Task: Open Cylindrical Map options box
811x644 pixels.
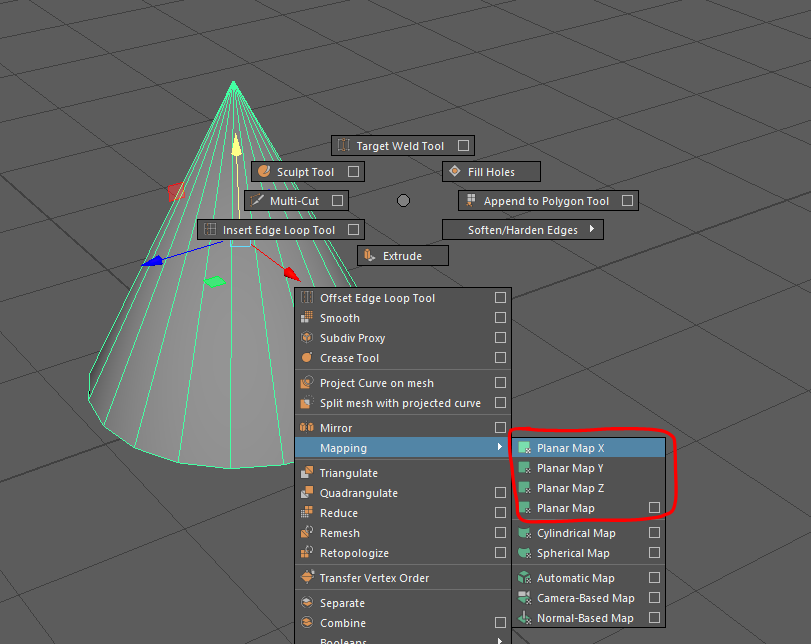Action: pyautogui.click(x=654, y=532)
